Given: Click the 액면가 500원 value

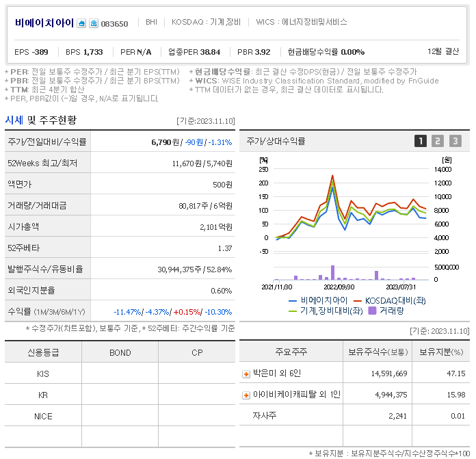Looking at the screenshot, I should click(x=222, y=185).
